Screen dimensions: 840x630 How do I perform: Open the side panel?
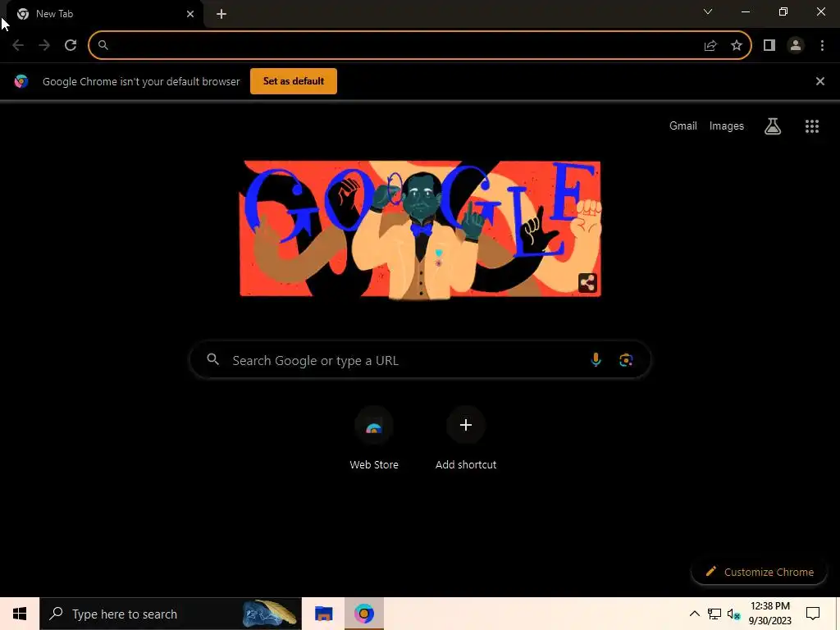point(769,46)
